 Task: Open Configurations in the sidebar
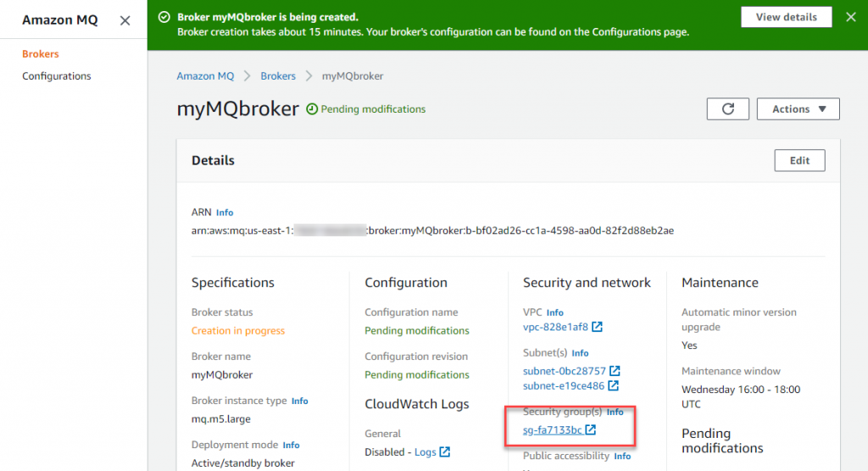pyautogui.click(x=57, y=76)
